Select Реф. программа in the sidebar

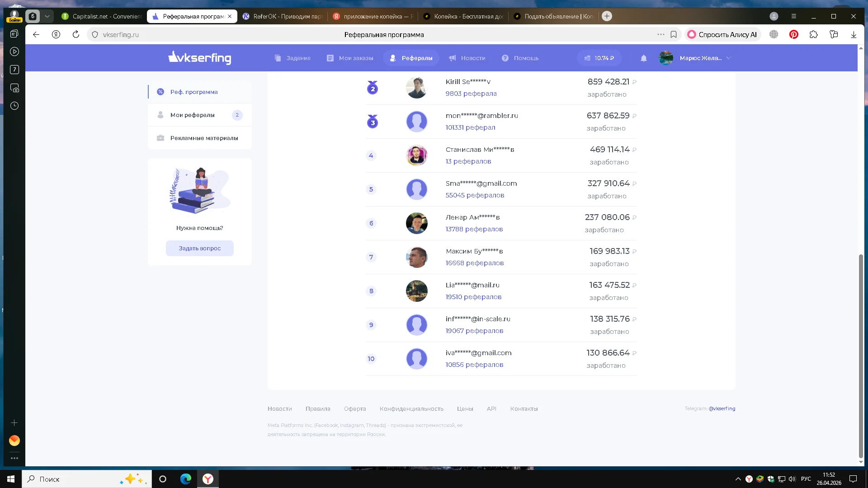coord(199,92)
